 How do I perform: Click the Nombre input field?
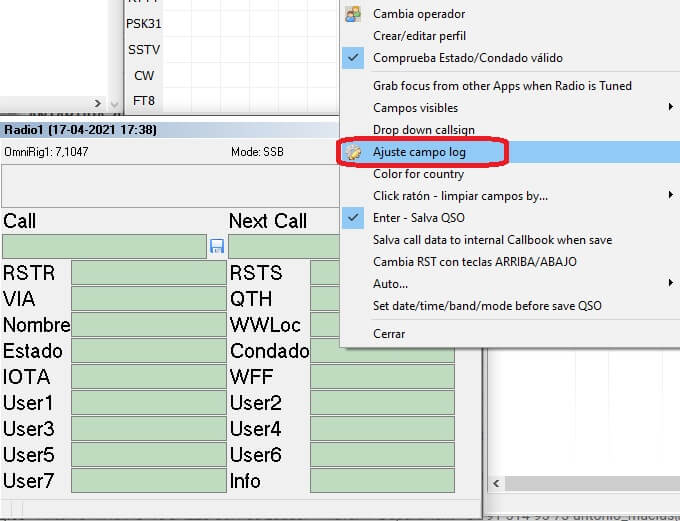click(148, 325)
